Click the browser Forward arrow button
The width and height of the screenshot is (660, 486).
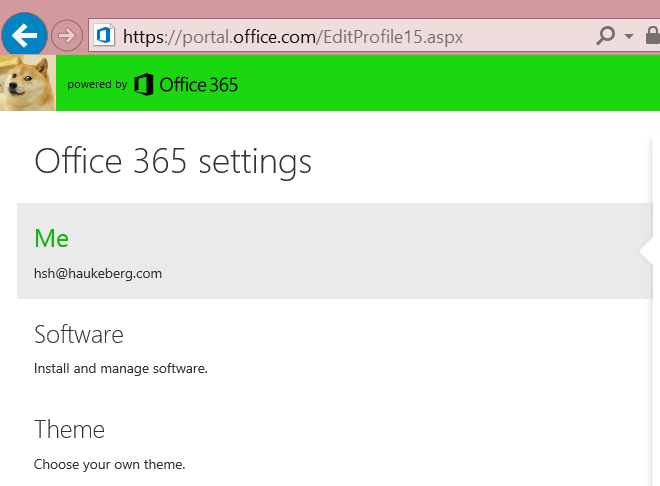(66, 35)
